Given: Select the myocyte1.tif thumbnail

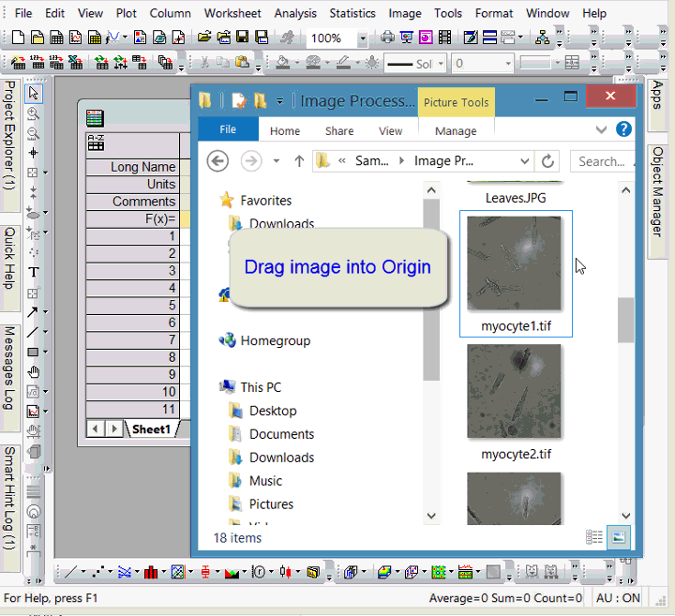Looking at the screenshot, I should [x=516, y=263].
